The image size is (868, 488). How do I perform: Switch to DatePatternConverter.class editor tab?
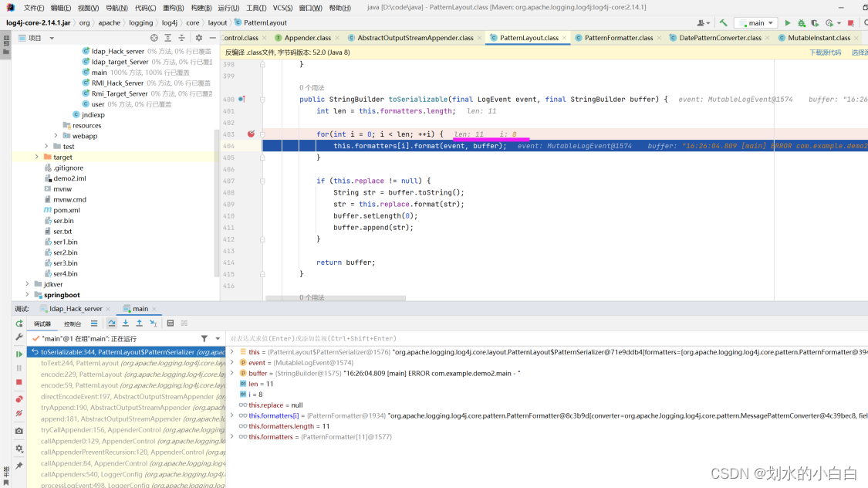[x=720, y=38]
